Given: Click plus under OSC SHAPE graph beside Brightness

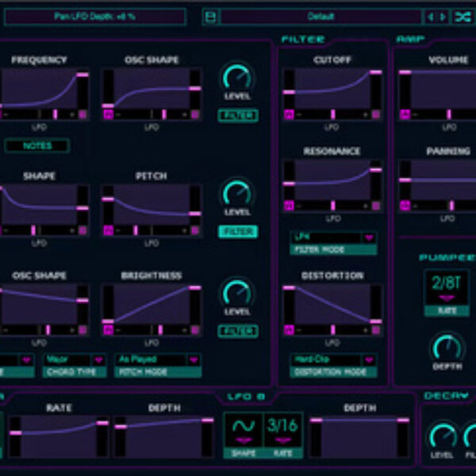Looking at the screenshot, I should [x=72, y=330].
